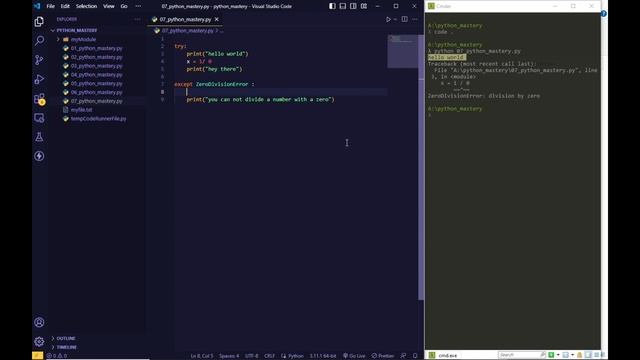The height and width of the screenshot is (360, 640).
Task: Open 05_python_mastery.py in explorer
Action: point(96,83)
